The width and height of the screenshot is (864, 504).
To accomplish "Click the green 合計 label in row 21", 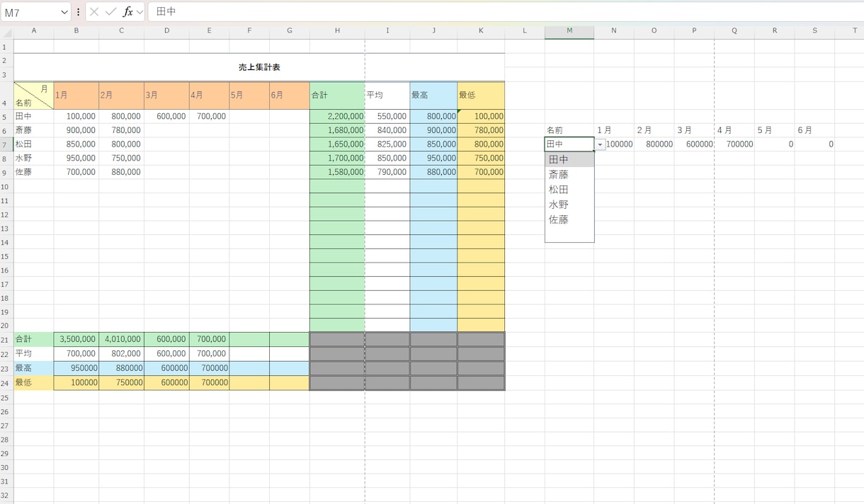I will (x=33, y=340).
